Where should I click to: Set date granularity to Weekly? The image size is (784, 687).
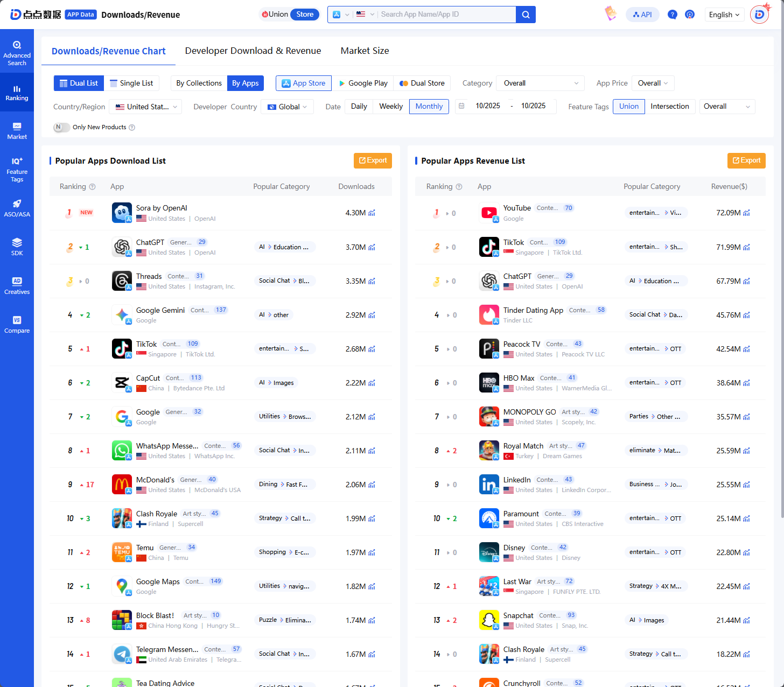tap(391, 106)
